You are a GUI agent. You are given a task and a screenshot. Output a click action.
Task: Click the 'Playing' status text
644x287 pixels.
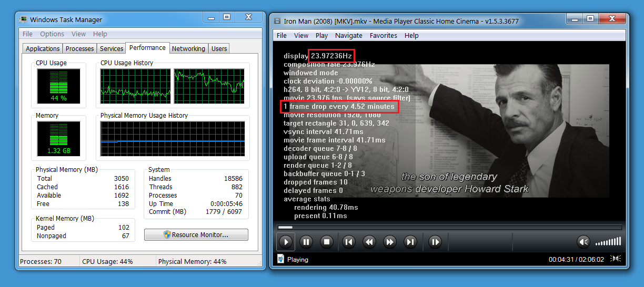298,259
